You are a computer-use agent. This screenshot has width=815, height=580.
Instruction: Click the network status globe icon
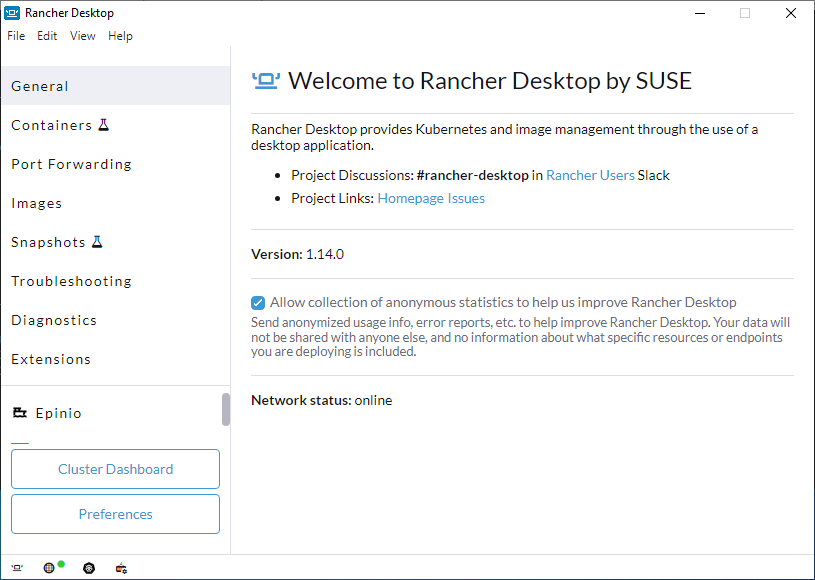pyautogui.click(x=49, y=568)
